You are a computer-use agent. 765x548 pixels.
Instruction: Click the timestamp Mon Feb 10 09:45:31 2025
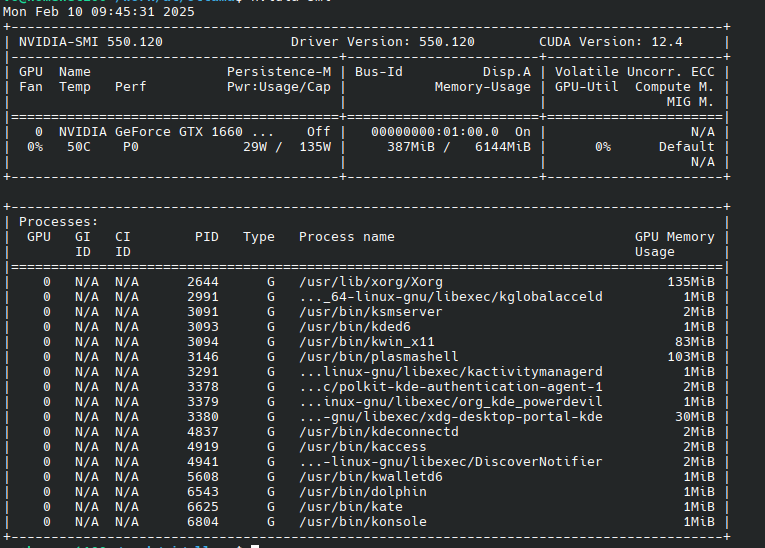coord(99,12)
